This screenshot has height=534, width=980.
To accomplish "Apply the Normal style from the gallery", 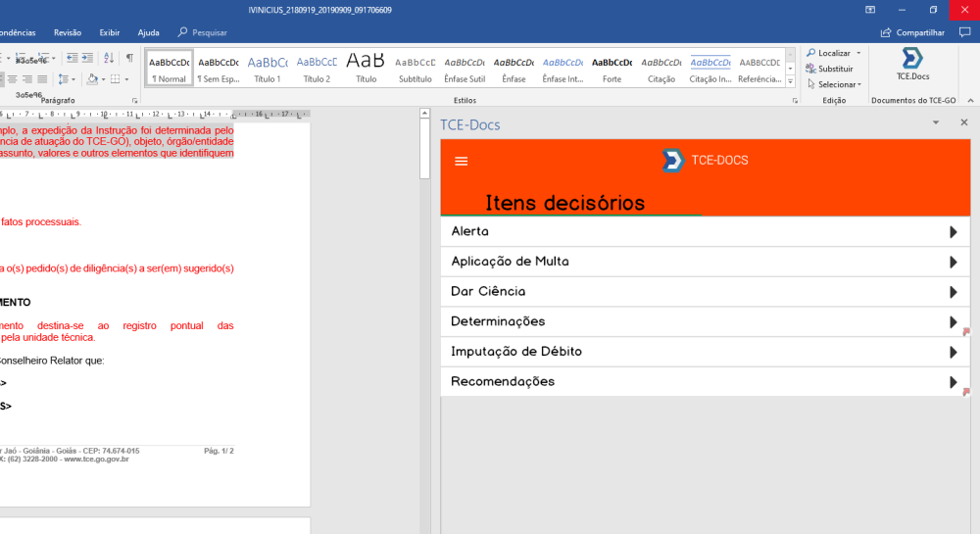I will point(169,69).
